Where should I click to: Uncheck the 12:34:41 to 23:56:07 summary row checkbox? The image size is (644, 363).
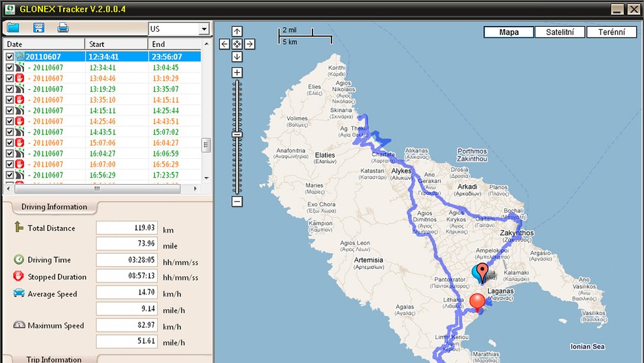pos(10,57)
